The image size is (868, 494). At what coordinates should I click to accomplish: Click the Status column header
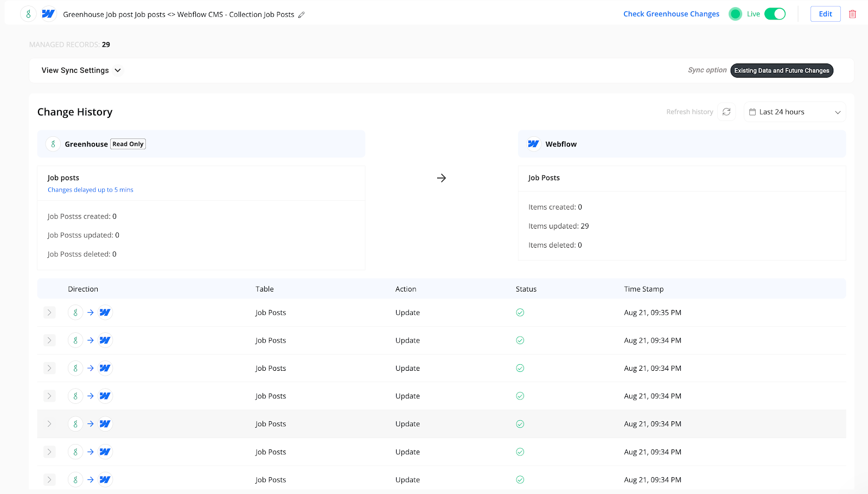coord(526,289)
